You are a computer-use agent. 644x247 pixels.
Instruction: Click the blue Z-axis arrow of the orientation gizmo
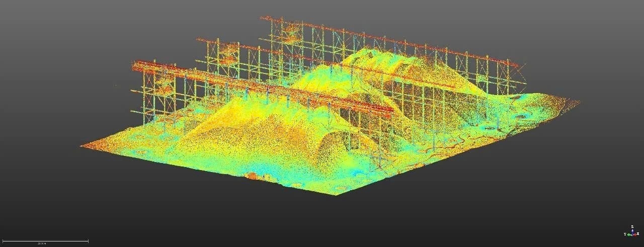pos(631,230)
